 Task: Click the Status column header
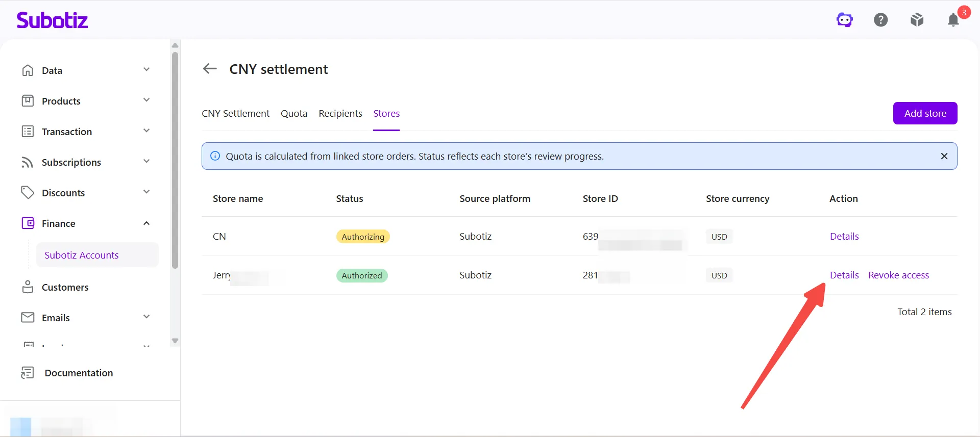pyautogui.click(x=350, y=198)
